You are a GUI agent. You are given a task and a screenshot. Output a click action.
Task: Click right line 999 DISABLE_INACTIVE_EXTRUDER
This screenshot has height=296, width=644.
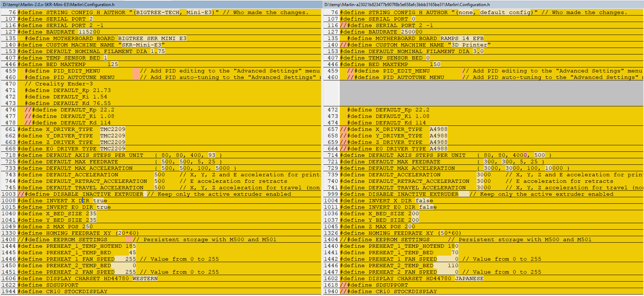pos(483,194)
